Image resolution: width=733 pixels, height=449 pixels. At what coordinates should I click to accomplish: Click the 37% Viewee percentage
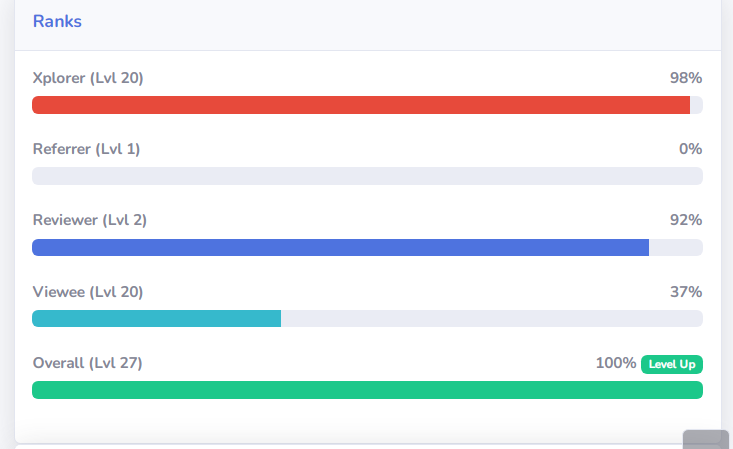tap(686, 292)
